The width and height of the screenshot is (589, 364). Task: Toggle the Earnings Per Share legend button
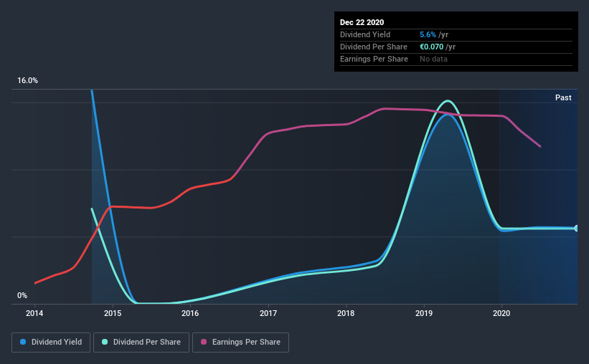[241, 343]
